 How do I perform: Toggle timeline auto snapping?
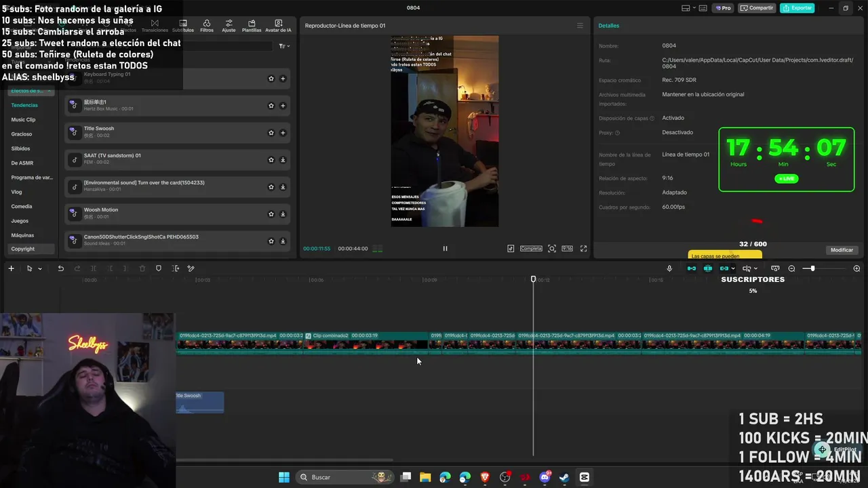tap(708, 269)
